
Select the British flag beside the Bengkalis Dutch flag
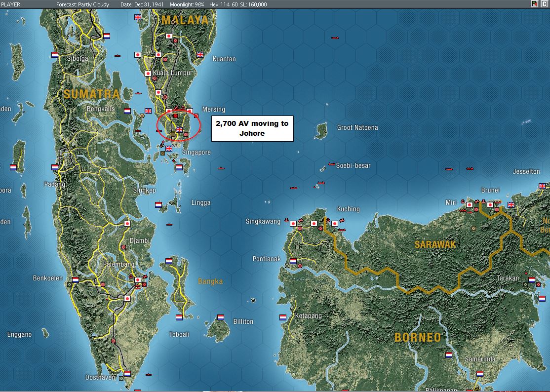[148, 111]
